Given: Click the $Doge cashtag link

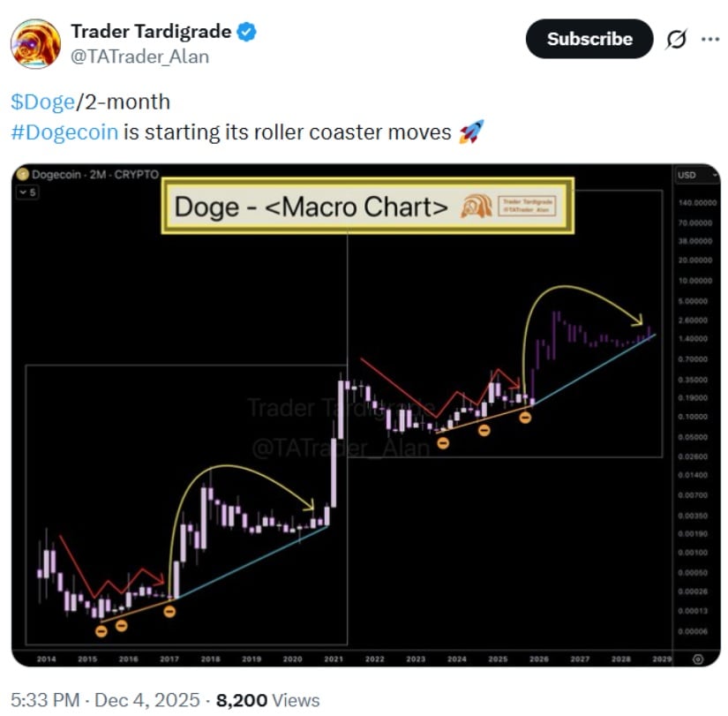Looking at the screenshot, I should click(44, 102).
